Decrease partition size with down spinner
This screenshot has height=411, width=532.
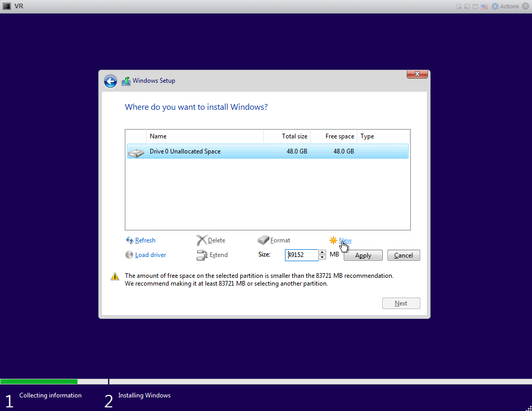click(x=322, y=258)
